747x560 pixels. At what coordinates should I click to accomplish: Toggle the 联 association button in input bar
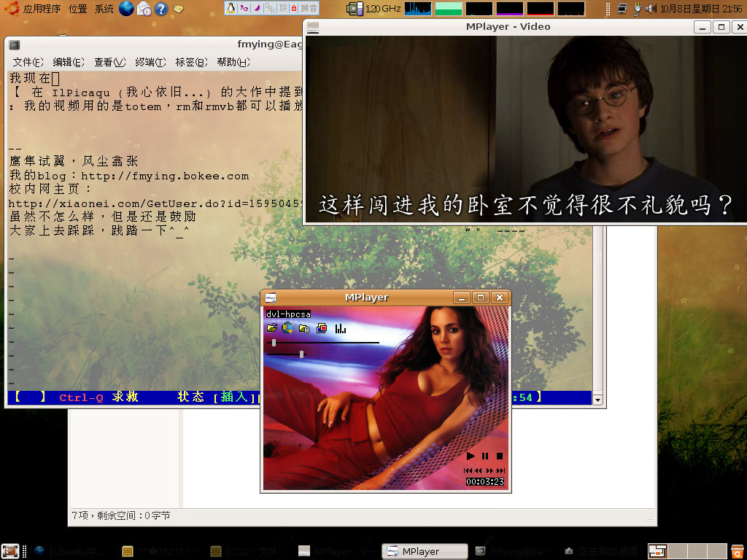284,8
